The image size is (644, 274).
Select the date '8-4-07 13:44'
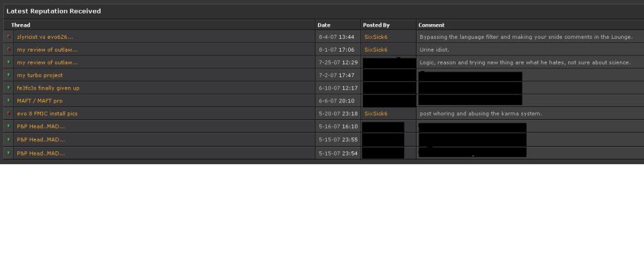click(336, 37)
